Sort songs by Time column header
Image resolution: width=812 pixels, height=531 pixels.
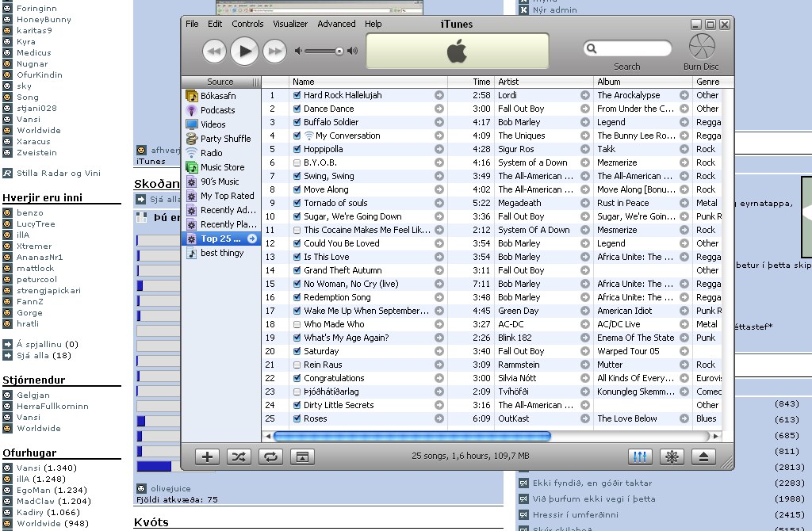coord(471,82)
